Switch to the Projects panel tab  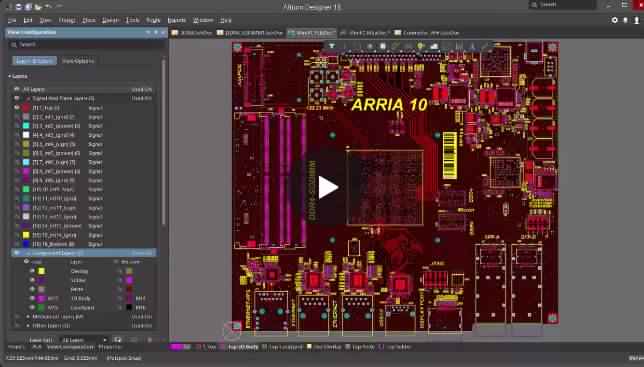click(x=16, y=347)
